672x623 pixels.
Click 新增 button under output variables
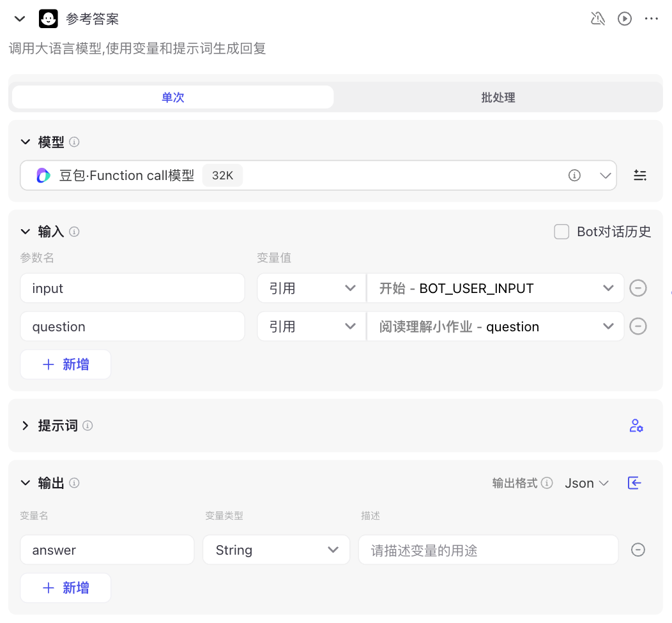click(x=66, y=588)
